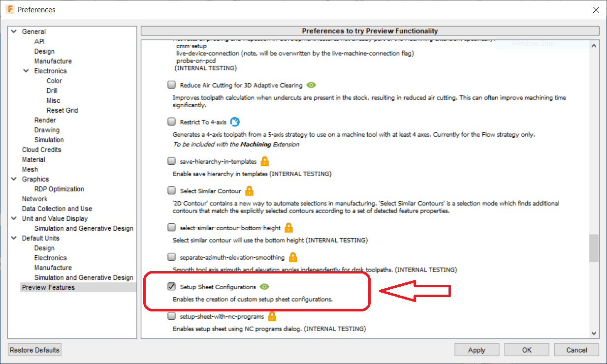Screen dimensions: 607x364
Task: Click the Restore Defaults button
Action: (34, 349)
